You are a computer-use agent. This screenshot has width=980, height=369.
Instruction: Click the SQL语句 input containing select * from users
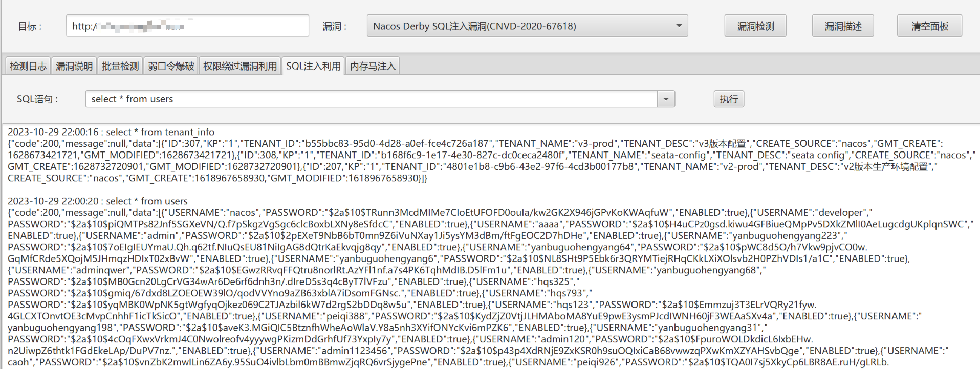click(371, 99)
